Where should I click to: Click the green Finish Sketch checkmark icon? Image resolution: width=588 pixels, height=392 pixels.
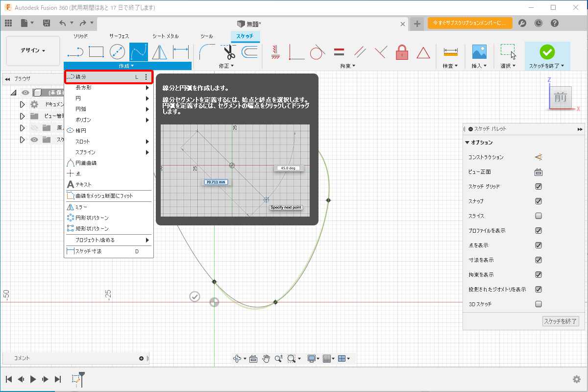547,51
